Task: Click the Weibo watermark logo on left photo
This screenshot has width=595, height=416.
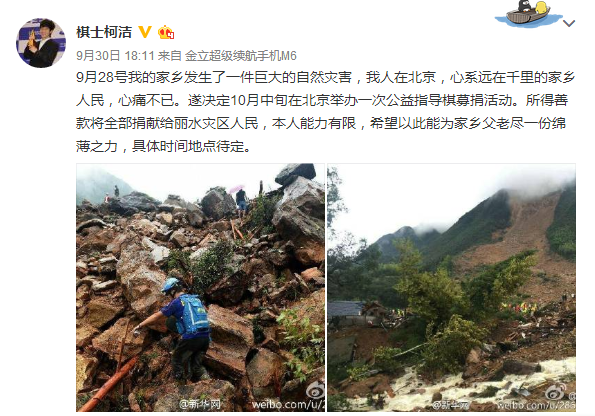Action: coord(315,390)
